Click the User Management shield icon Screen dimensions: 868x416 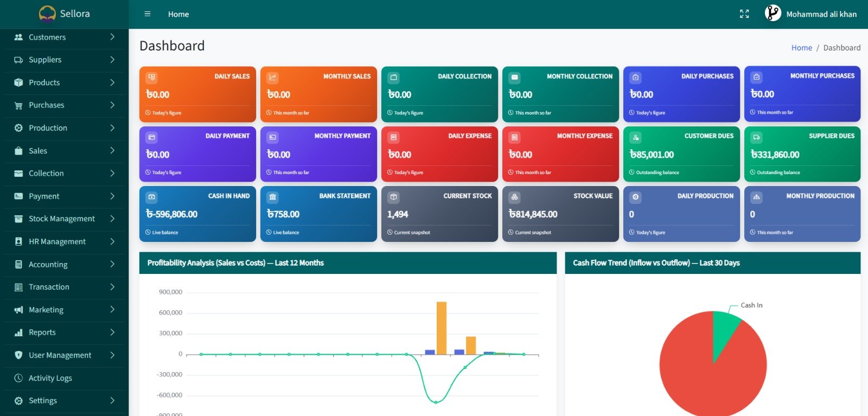point(18,355)
